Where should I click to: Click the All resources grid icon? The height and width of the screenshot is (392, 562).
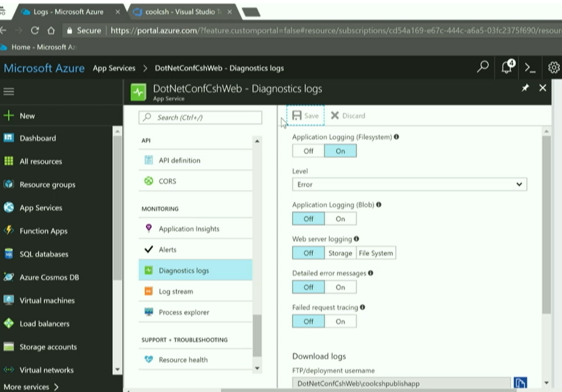[9, 161]
